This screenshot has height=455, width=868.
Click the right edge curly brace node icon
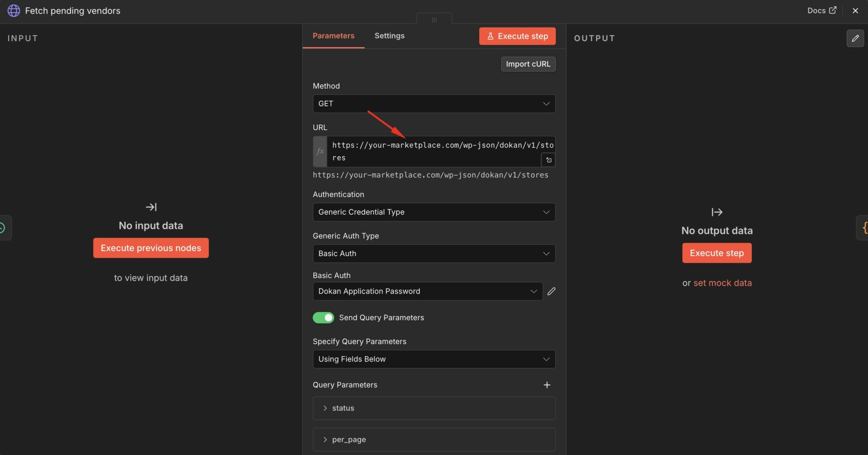click(x=863, y=227)
